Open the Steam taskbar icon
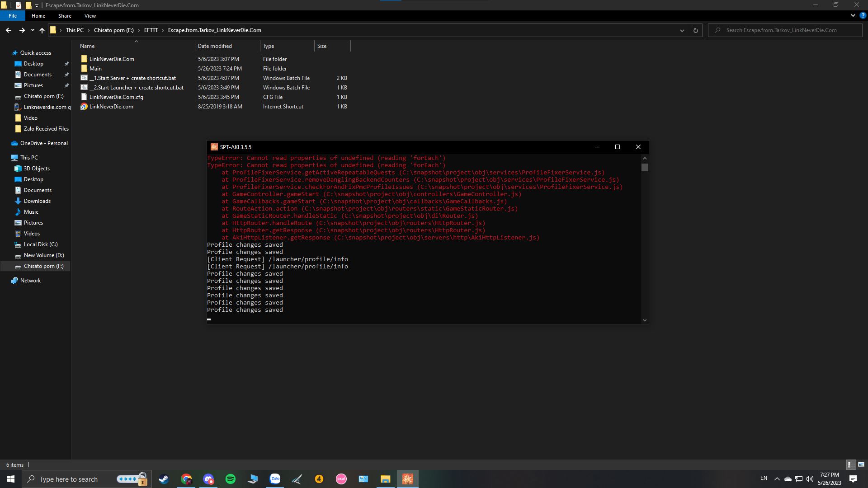 point(164,479)
